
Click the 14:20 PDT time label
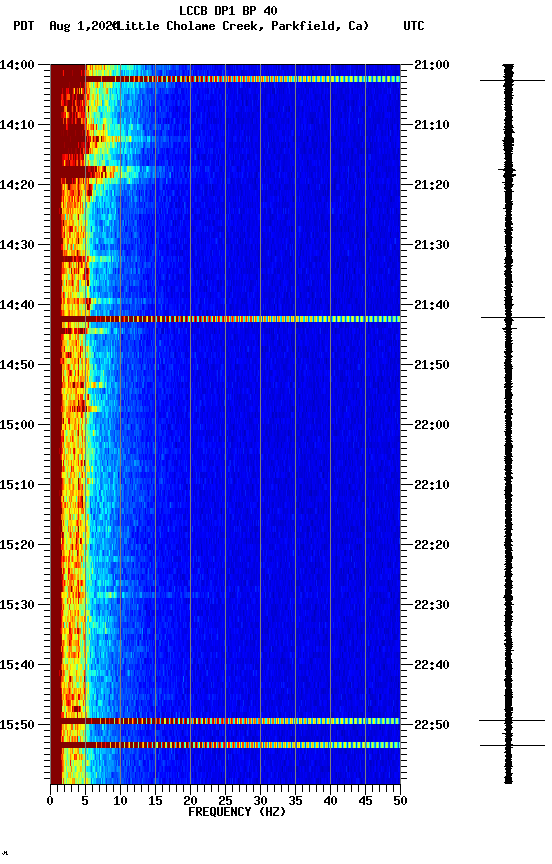point(17,185)
